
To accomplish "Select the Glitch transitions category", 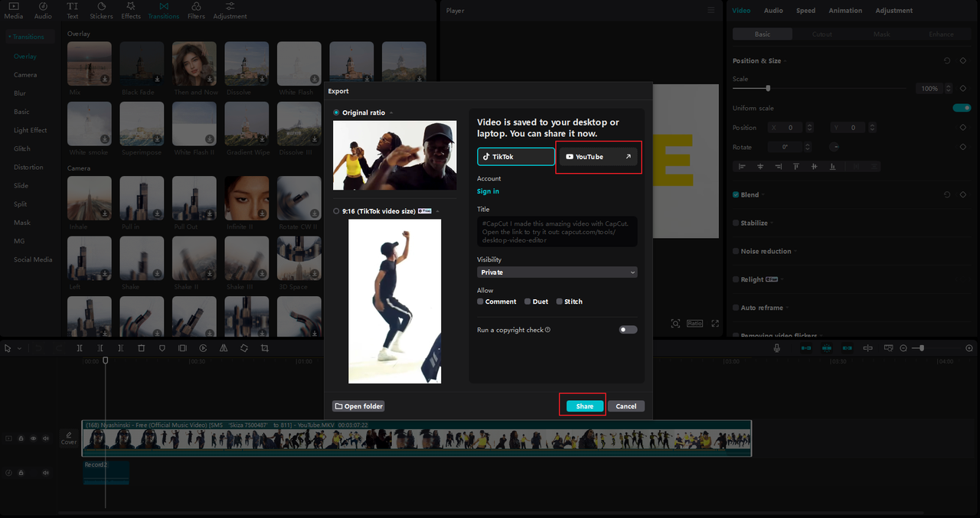I will click(22, 148).
